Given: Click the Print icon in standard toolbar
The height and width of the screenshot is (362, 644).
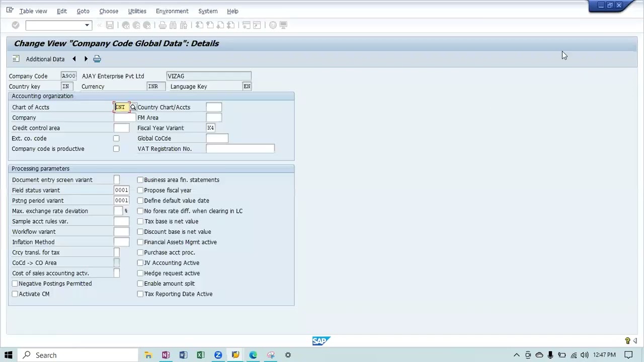Looking at the screenshot, I should click(163, 25).
